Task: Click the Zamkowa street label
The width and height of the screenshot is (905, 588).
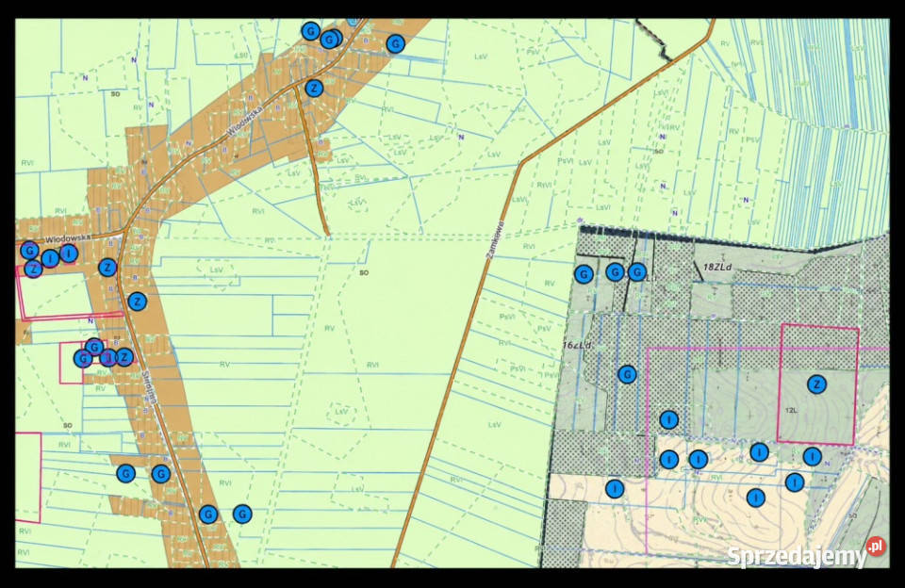Action: 495,238
